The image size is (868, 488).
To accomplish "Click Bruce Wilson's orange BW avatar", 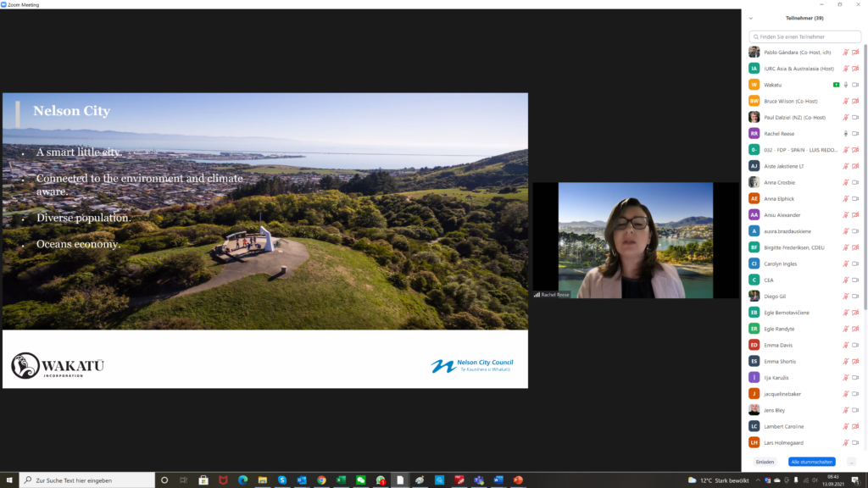I will pos(754,101).
